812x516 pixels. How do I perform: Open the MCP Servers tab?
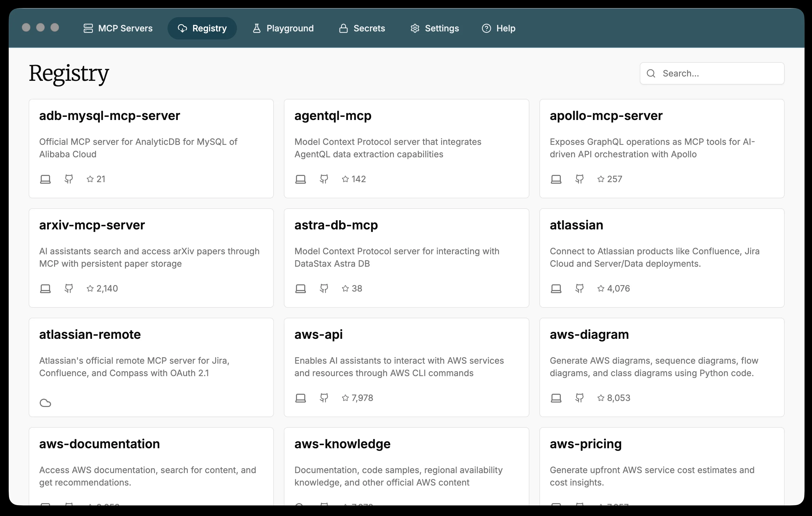[x=118, y=28]
